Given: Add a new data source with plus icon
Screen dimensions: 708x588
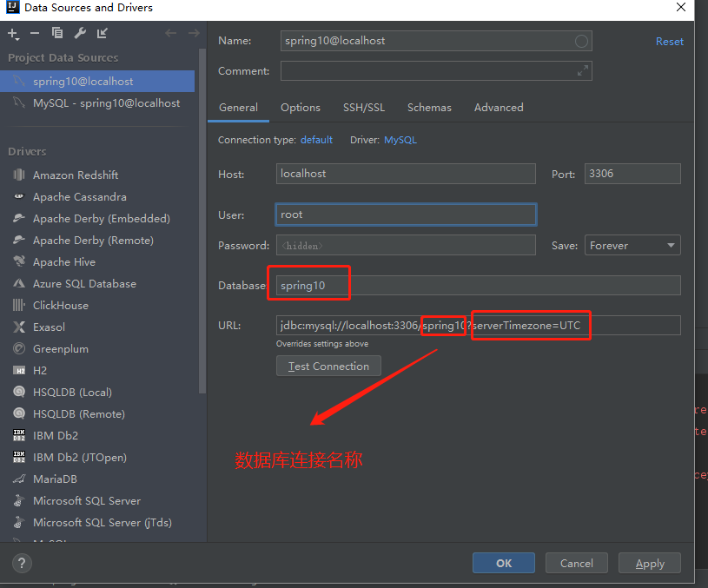Looking at the screenshot, I should [x=11, y=33].
